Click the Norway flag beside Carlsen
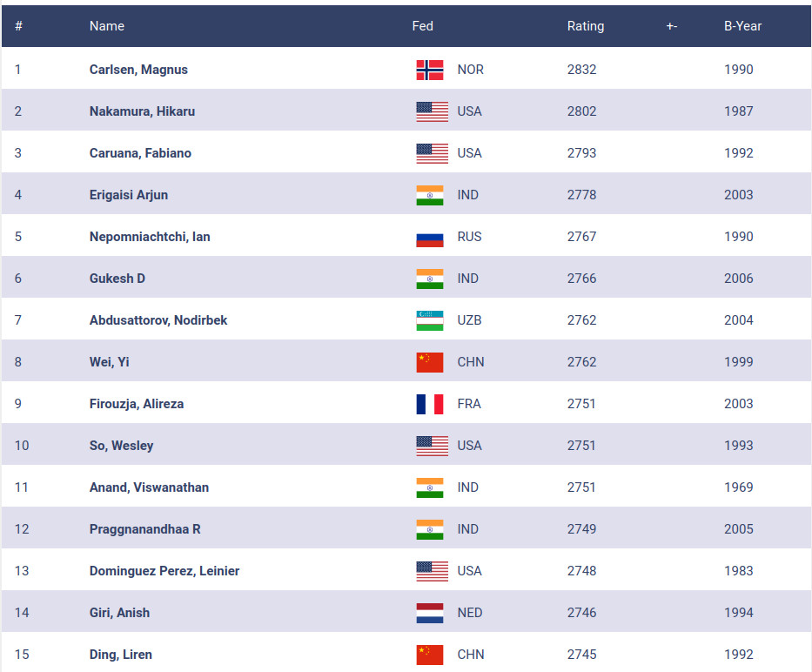Image resolution: width=812 pixels, height=672 pixels. [430, 70]
